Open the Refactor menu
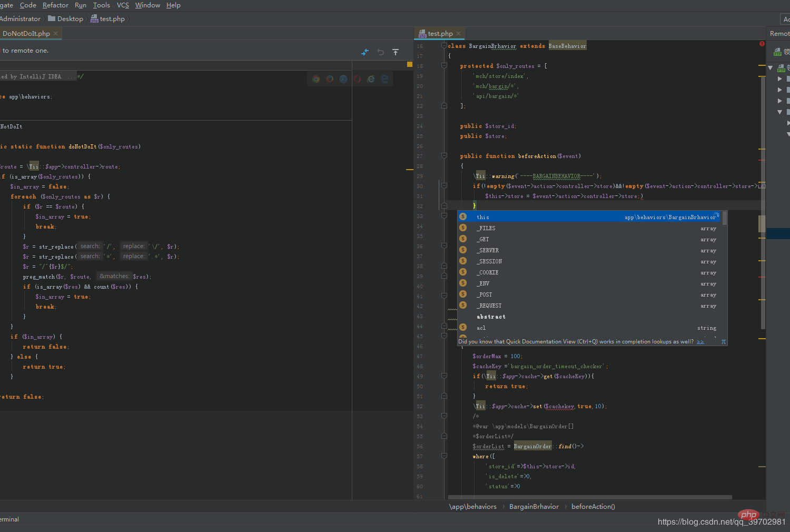The width and height of the screenshot is (790, 532). coord(55,5)
